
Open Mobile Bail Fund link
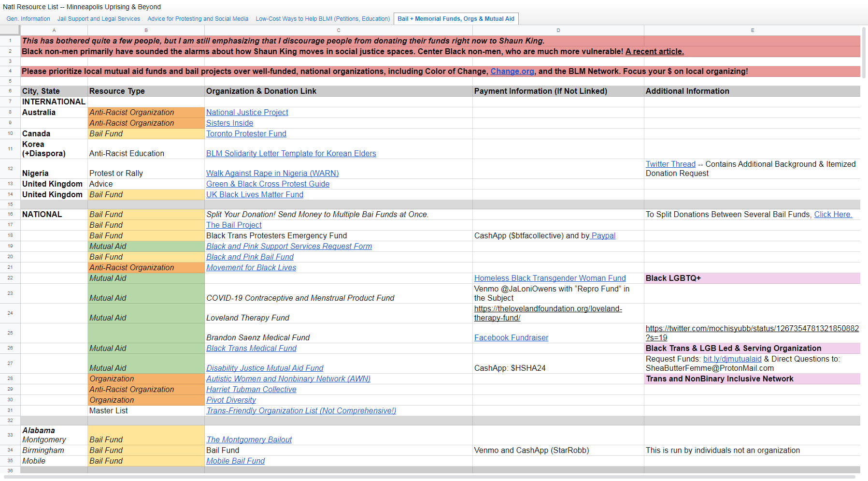click(236, 461)
